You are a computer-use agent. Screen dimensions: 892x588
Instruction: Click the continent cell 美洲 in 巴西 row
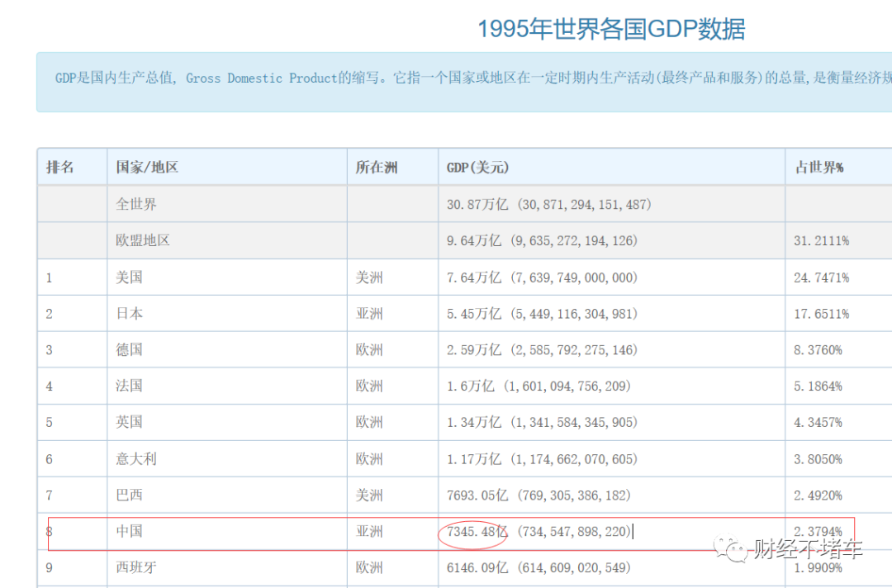[x=369, y=496]
